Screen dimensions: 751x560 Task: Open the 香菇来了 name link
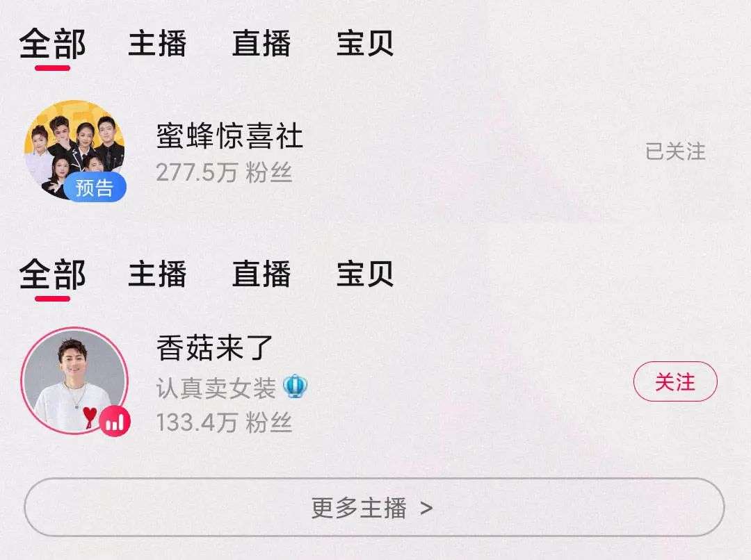[215, 348]
